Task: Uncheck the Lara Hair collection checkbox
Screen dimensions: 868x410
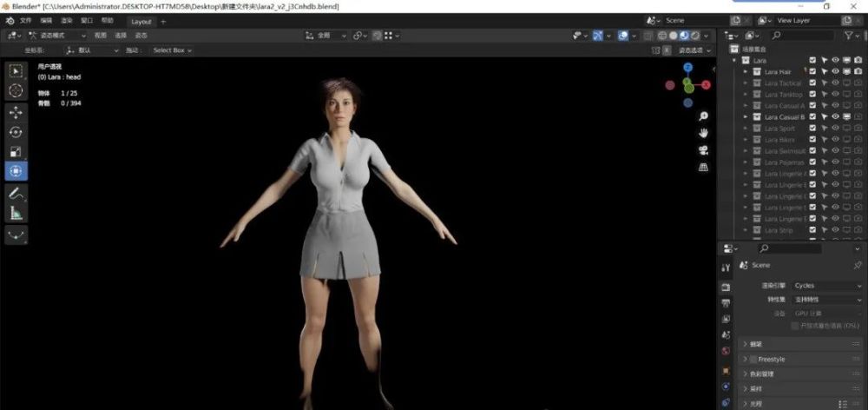Action: tap(812, 71)
